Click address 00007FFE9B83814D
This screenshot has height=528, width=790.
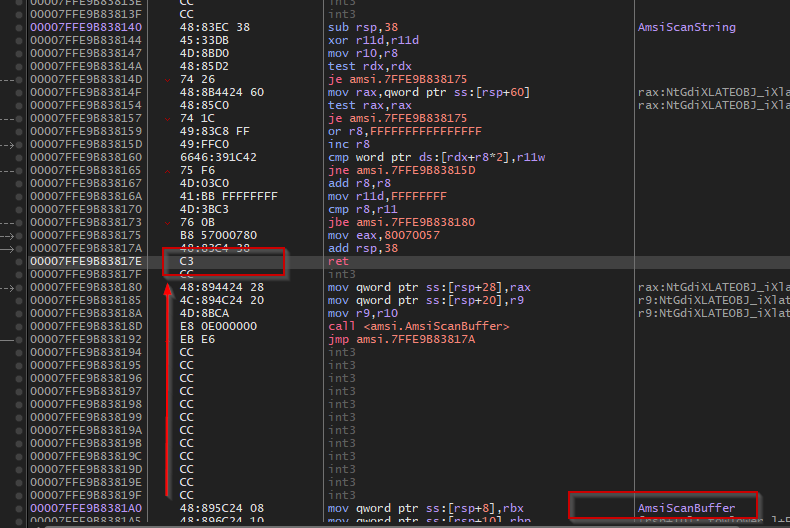click(x=86, y=80)
